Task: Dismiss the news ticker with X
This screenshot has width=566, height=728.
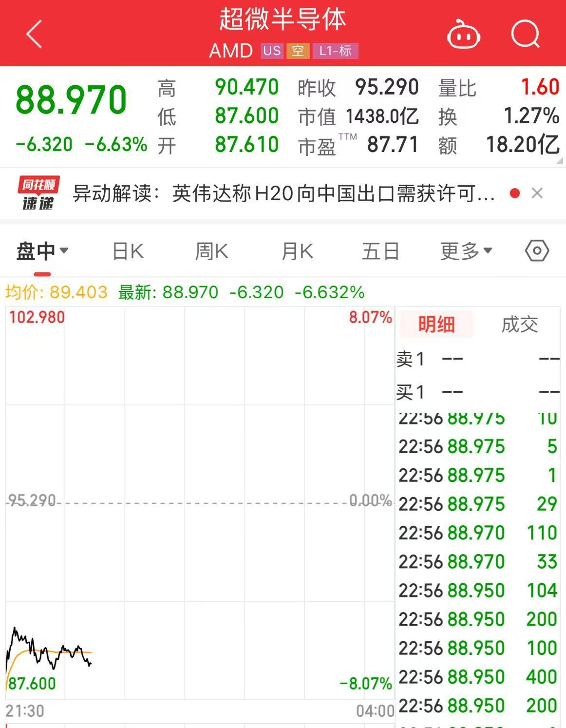Action: click(537, 193)
